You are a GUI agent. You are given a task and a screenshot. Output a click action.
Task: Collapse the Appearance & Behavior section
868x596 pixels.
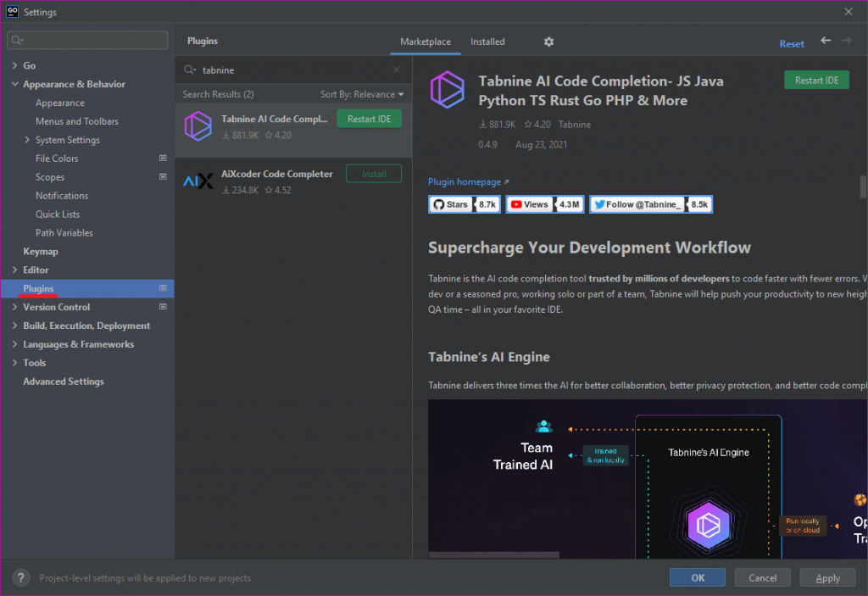click(x=14, y=84)
